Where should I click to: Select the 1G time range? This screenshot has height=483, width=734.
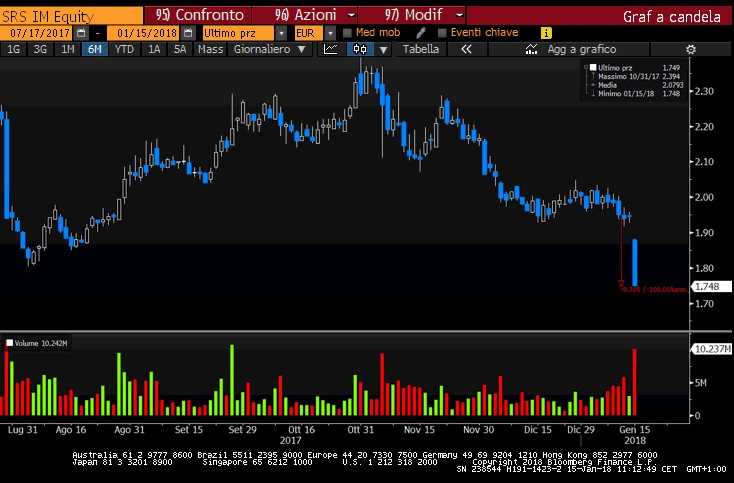(x=14, y=49)
